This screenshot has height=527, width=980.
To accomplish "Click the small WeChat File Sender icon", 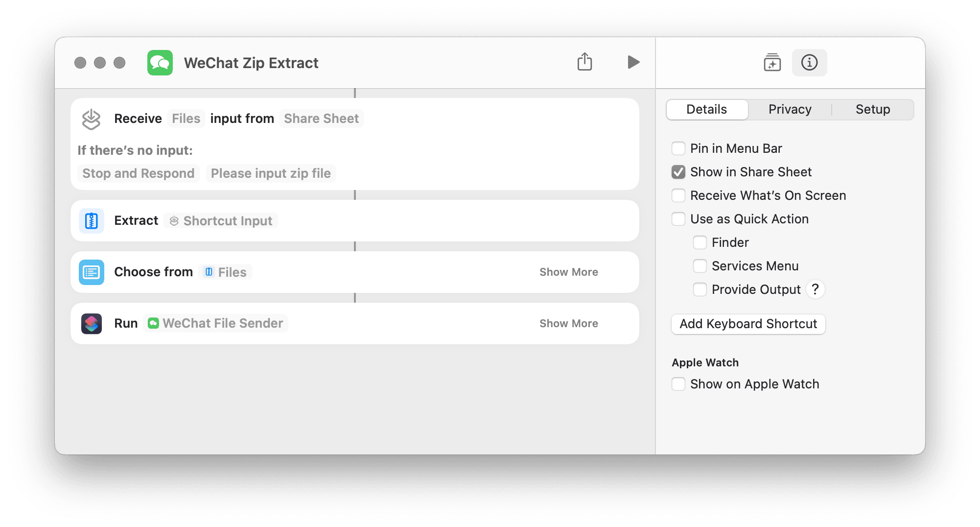I will [x=153, y=323].
